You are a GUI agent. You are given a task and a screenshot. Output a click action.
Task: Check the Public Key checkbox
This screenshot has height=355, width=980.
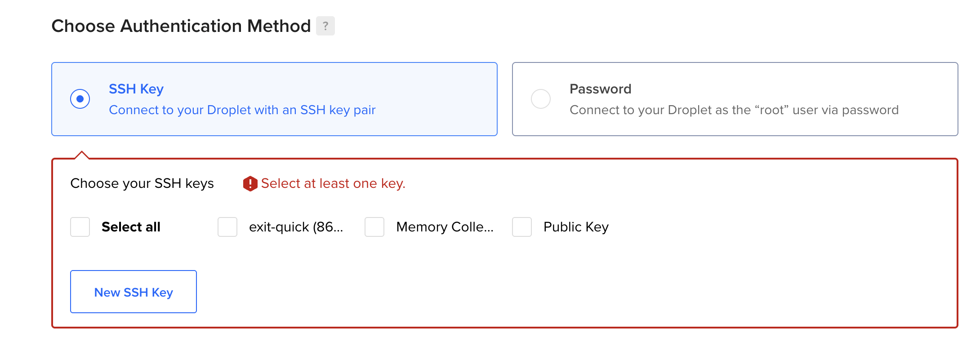click(521, 227)
